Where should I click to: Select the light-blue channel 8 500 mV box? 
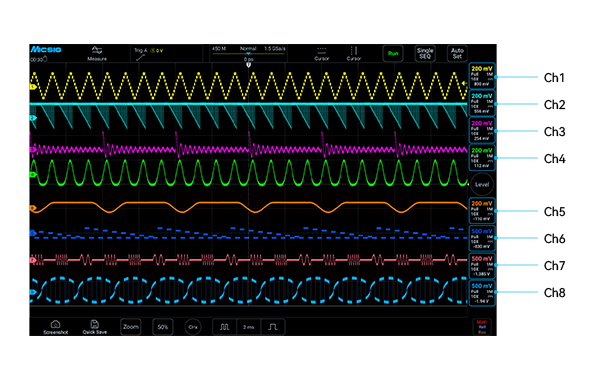pyautogui.click(x=482, y=293)
